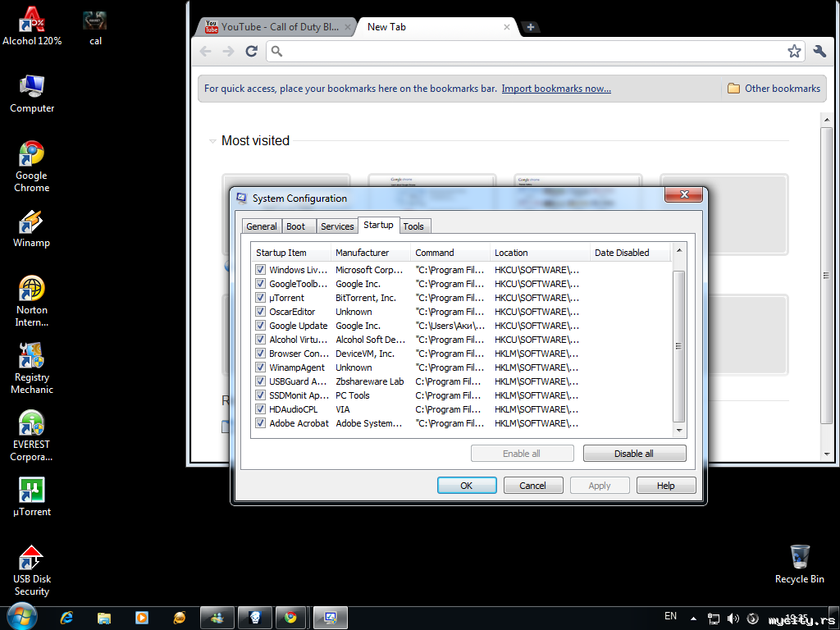Click OK in System Configuration

tap(467, 486)
